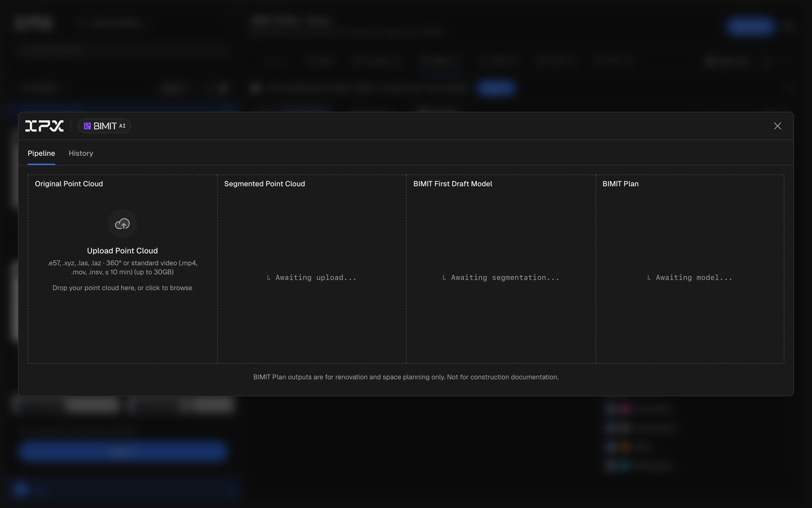Close the BIMIT AI dialog
This screenshot has height=508, width=812.
[777, 126]
